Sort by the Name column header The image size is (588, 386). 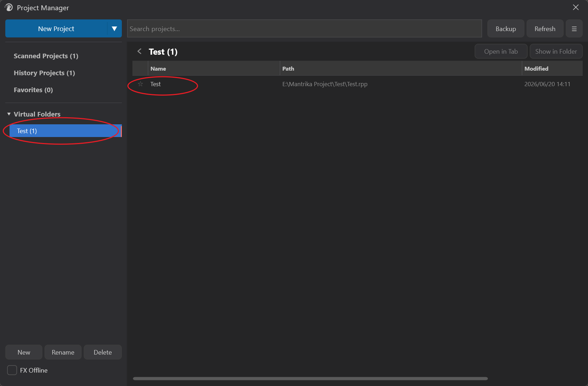(214, 69)
